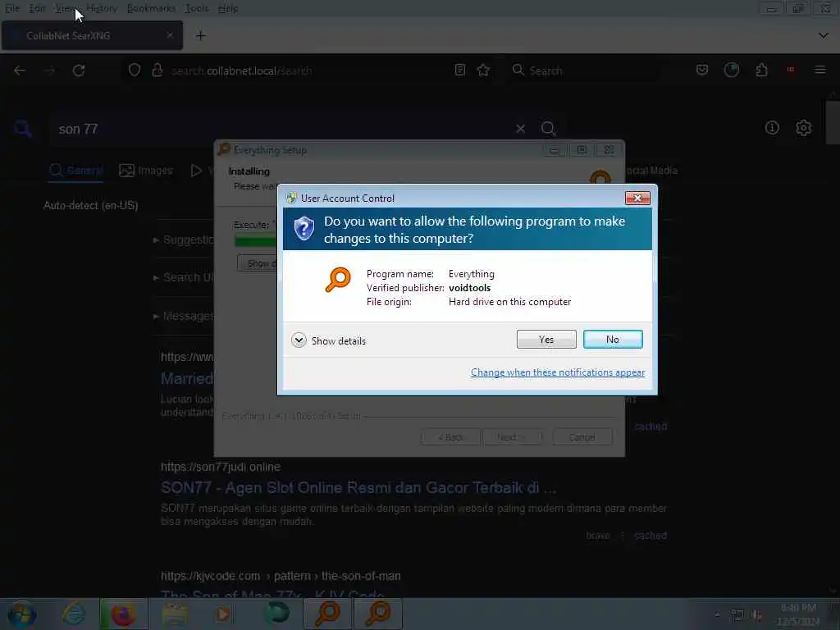Click the Everything Setup installation progress bar
Screen dimensions: 840x630
256,241
